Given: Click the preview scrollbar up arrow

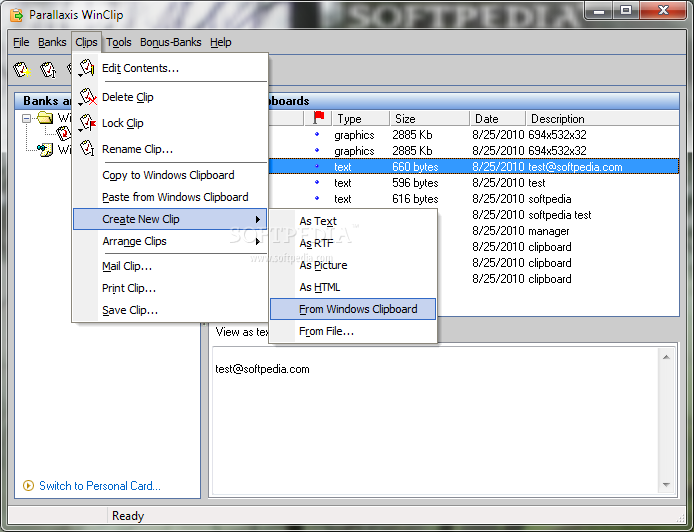Looking at the screenshot, I should [666, 357].
